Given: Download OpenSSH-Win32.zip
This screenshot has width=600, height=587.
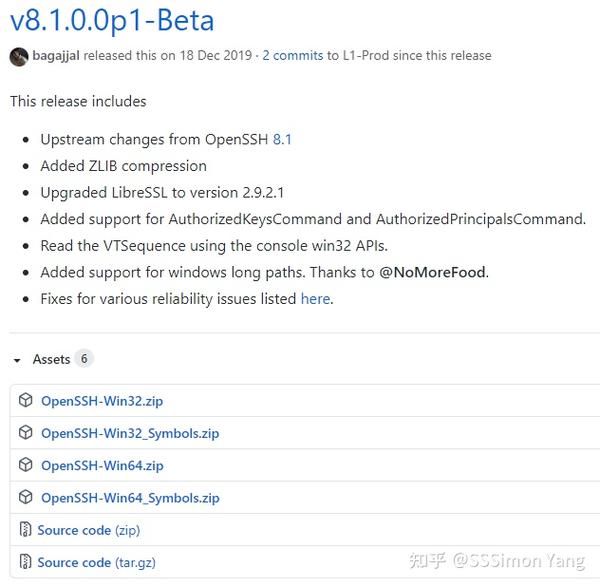Looking at the screenshot, I should [102, 401].
